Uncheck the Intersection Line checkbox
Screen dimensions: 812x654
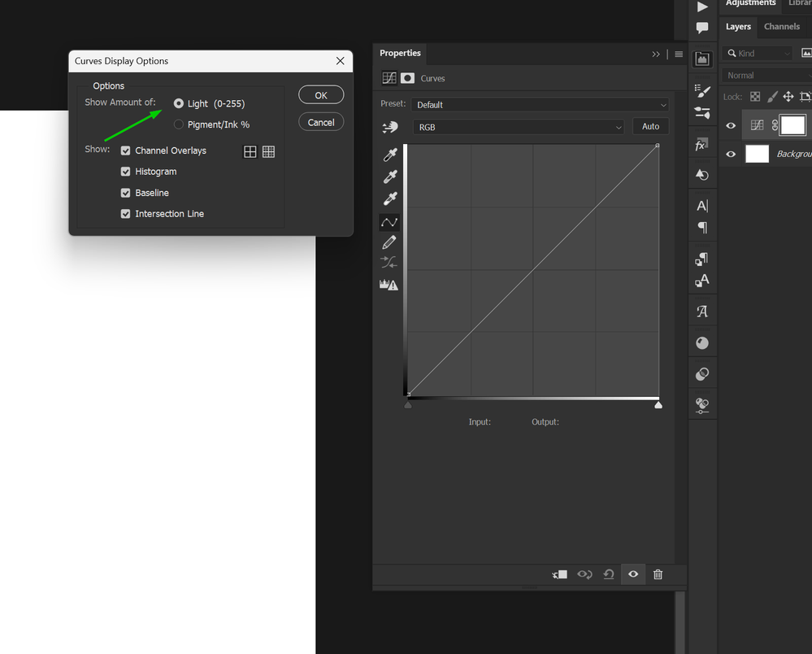tap(125, 213)
